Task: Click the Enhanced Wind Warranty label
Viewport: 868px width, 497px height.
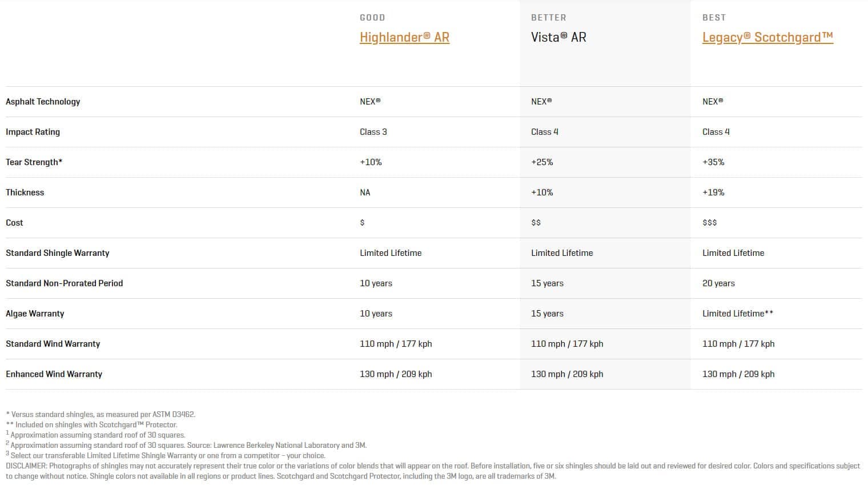Action: [54, 374]
